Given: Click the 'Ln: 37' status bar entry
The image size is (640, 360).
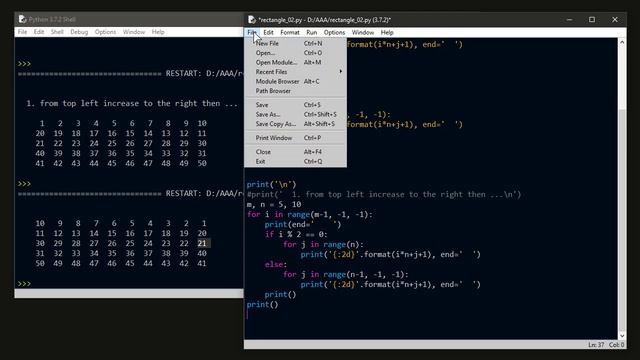Looking at the screenshot, I should pos(596,345).
